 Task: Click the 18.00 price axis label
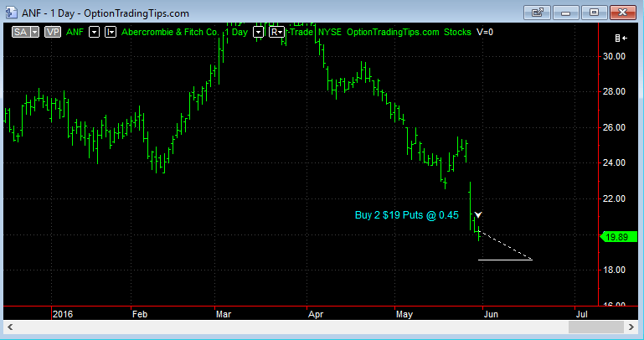[x=614, y=270]
